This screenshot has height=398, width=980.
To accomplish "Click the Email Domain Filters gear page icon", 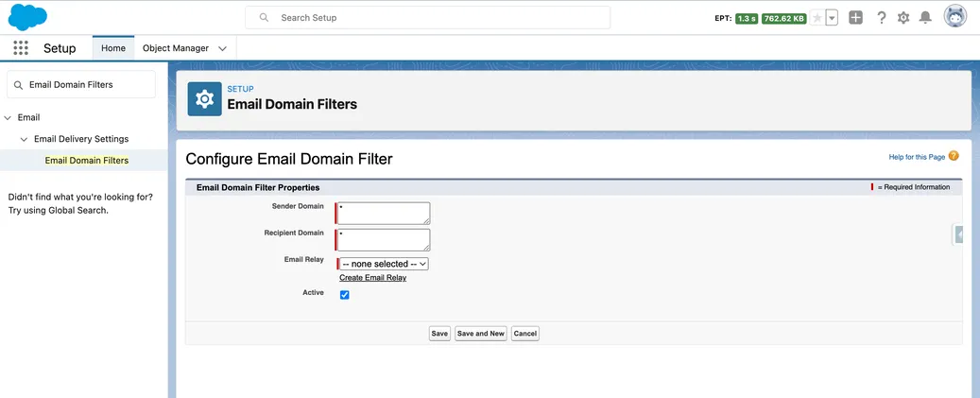I will pos(204,98).
